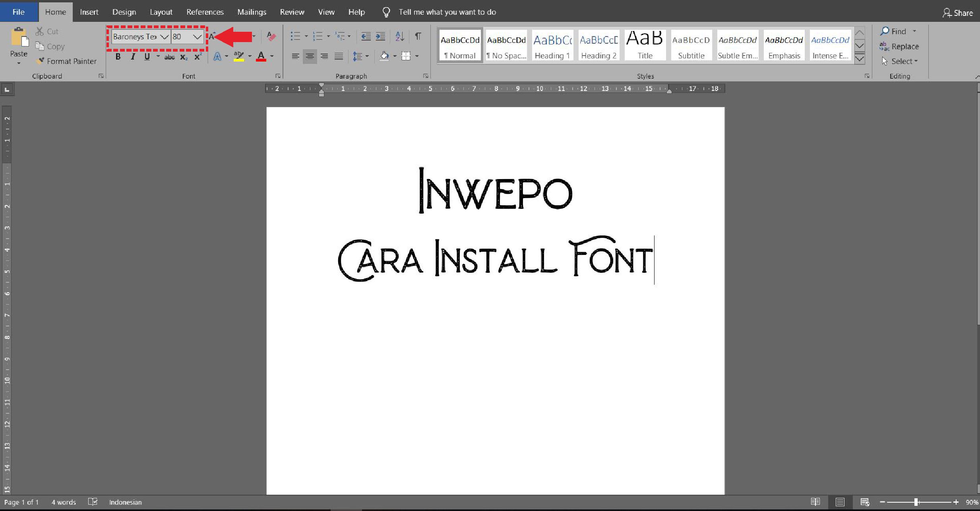Click the Show/Hide paragraph marks icon
The image size is (980, 511).
418,37
